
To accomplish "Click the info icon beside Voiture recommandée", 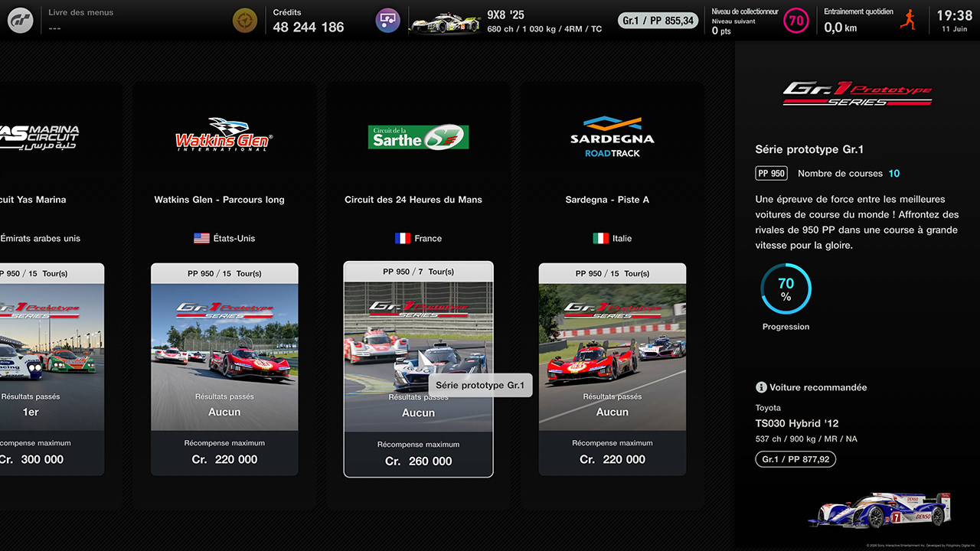I will 761,387.
